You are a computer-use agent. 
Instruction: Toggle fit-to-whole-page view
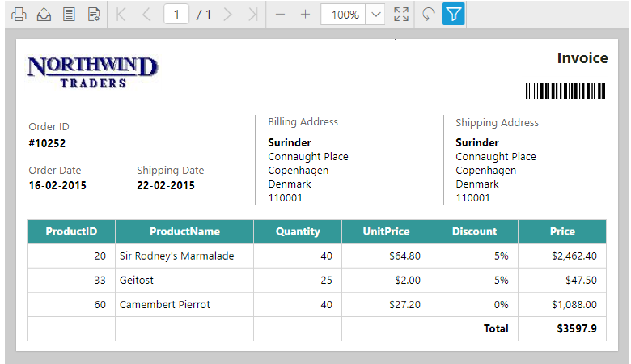tap(401, 14)
